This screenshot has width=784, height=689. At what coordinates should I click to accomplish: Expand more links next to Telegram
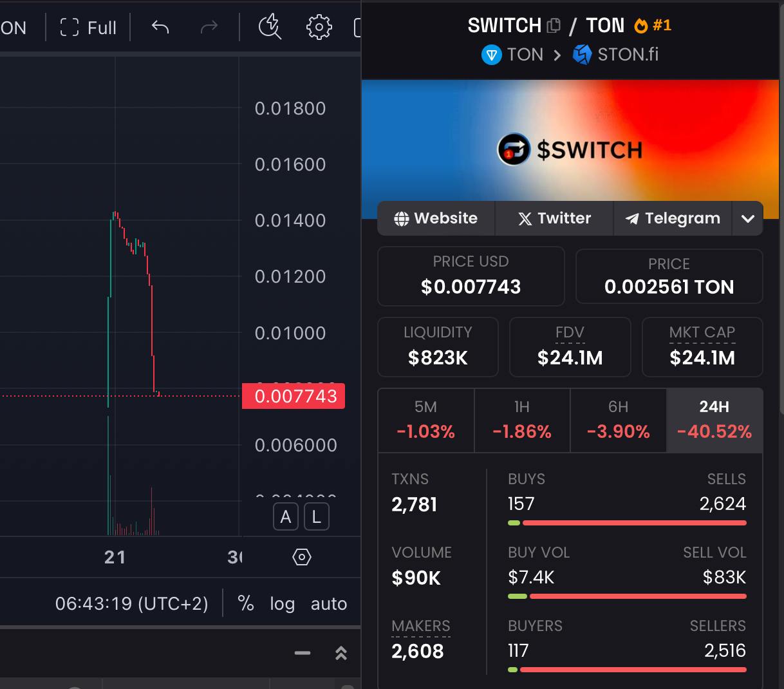click(x=747, y=218)
